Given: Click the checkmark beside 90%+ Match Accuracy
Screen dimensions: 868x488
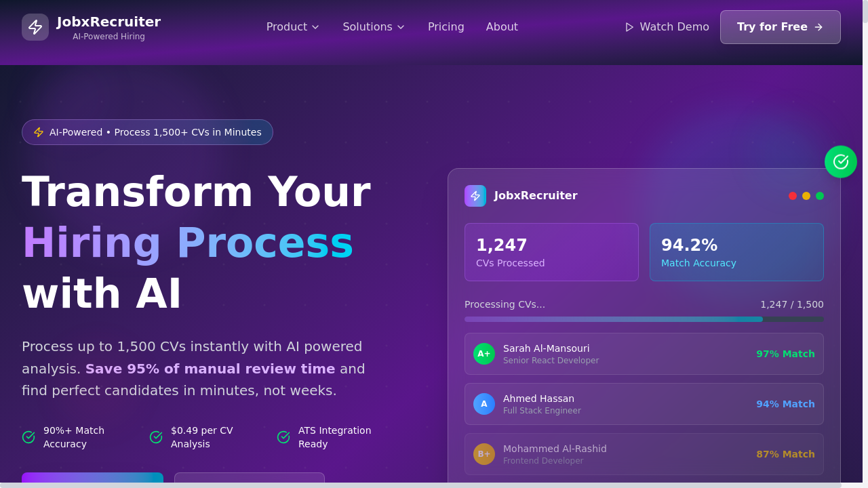Looking at the screenshot, I should tap(28, 437).
